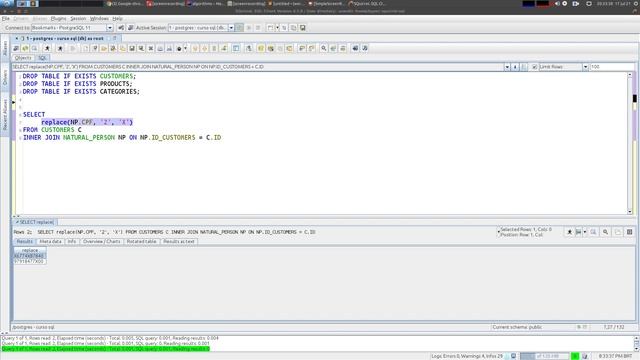Switch to the SQL tab
Image resolution: width=640 pixels, height=360 pixels.
click(42, 58)
